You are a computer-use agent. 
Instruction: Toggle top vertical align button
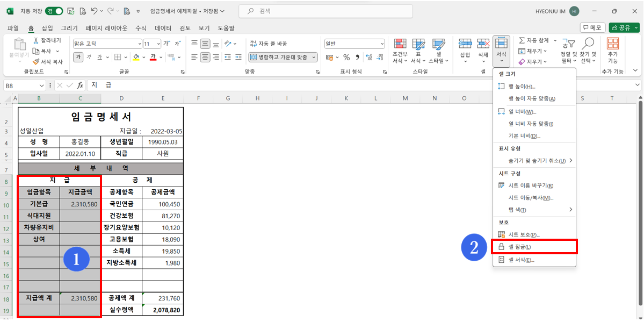[x=194, y=44]
